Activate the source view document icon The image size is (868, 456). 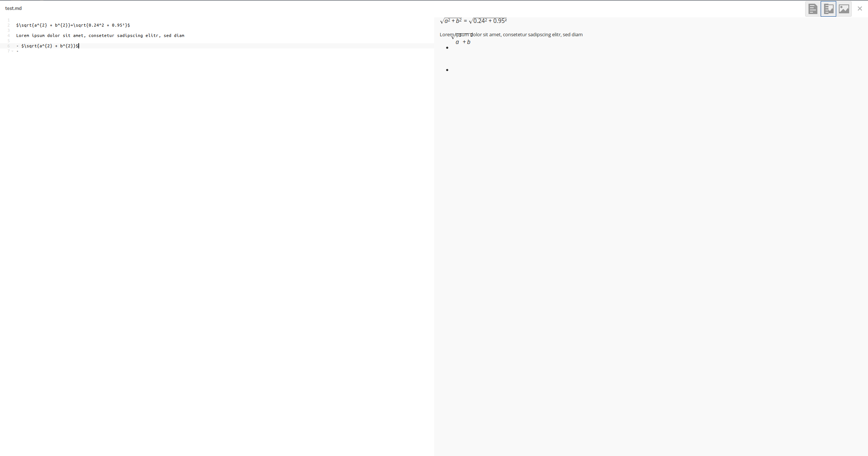point(813,8)
